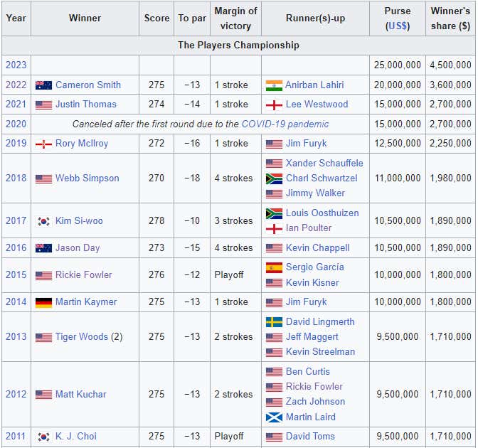Open the 2020 year link
Image resolution: width=478 pixels, height=448 pixels.
pos(16,124)
